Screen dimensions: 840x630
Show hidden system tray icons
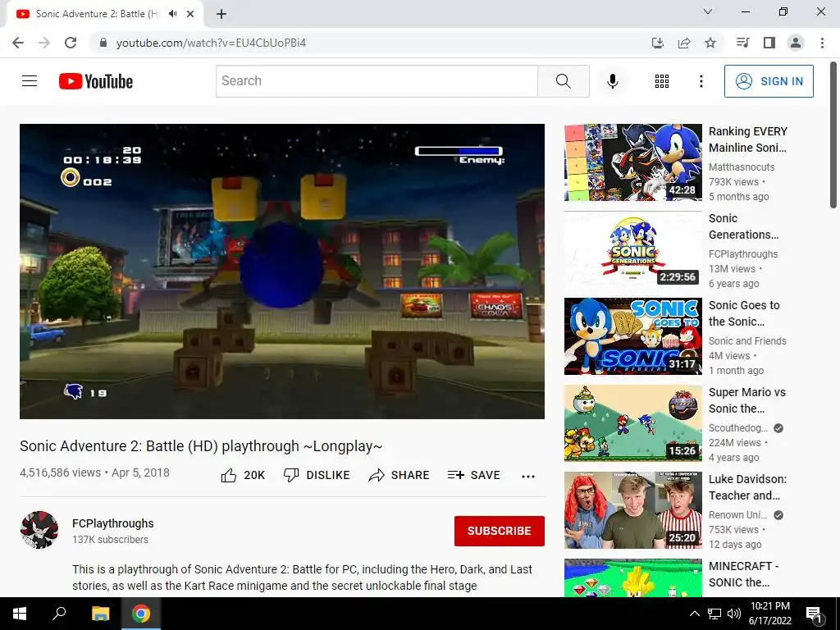(x=694, y=614)
